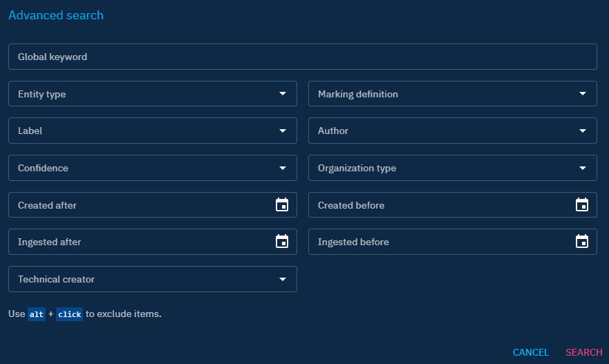Click the Entity type field text
This screenshot has width=609, height=364.
tap(42, 94)
